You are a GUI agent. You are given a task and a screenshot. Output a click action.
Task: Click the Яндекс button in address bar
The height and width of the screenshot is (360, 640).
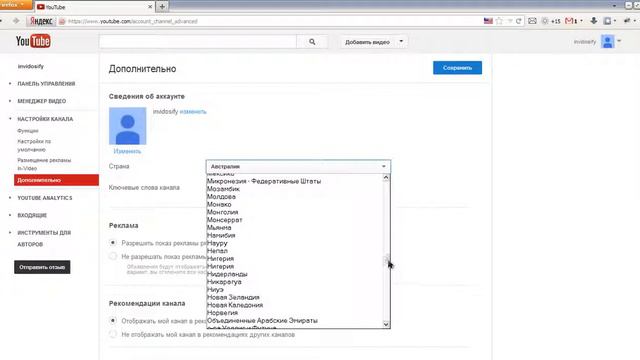point(41,21)
